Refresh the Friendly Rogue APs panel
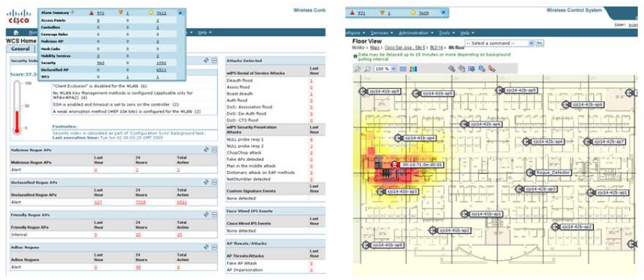 pos(207,215)
